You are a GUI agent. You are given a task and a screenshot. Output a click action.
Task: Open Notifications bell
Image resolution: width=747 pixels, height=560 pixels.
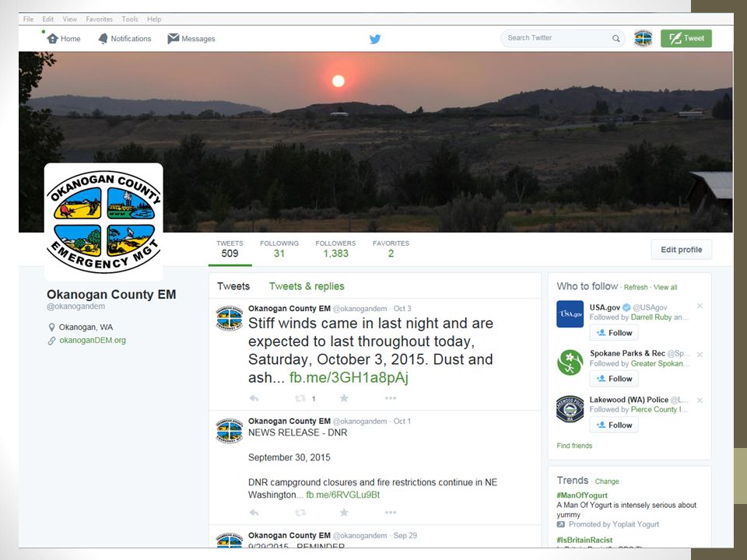click(x=124, y=39)
